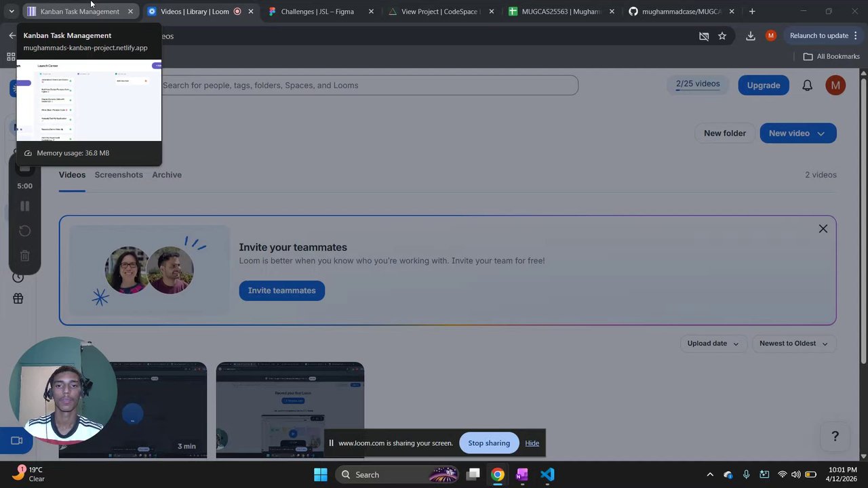Open the Loom camera record button
Image resolution: width=868 pixels, height=488 pixels.
click(x=17, y=441)
